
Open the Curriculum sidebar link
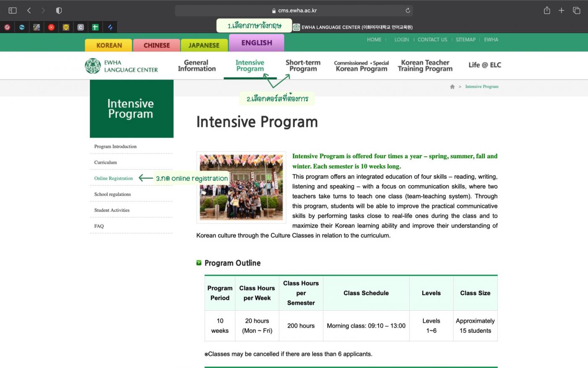pyautogui.click(x=105, y=162)
